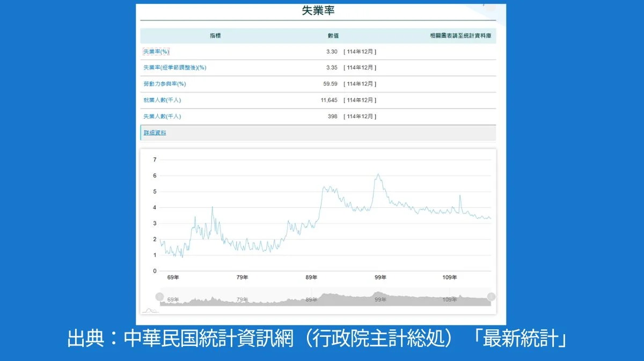This screenshot has height=361, width=644.
Task: Open the 勞動力參與率(%) link
Action: [164, 84]
